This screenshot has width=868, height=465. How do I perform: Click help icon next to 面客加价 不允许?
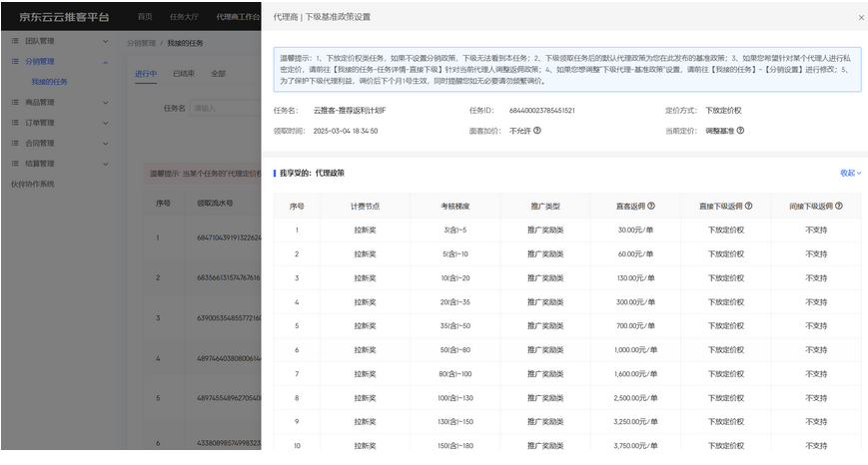[x=537, y=131]
